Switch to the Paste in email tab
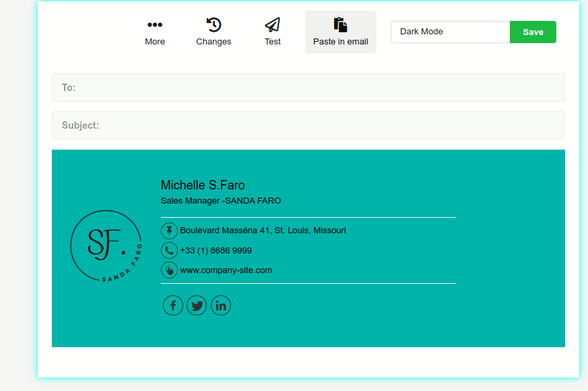588x391 pixels. 340,32
